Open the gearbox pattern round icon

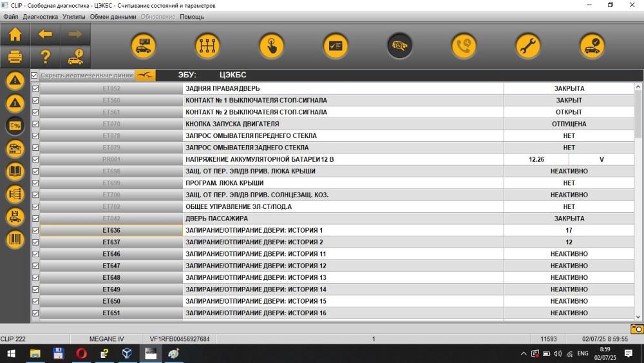[207, 46]
